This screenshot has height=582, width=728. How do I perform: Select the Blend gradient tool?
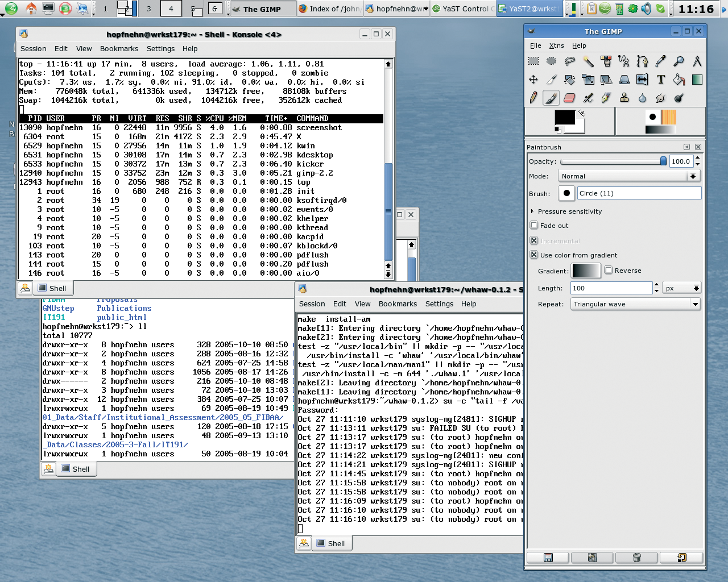[x=697, y=80]
